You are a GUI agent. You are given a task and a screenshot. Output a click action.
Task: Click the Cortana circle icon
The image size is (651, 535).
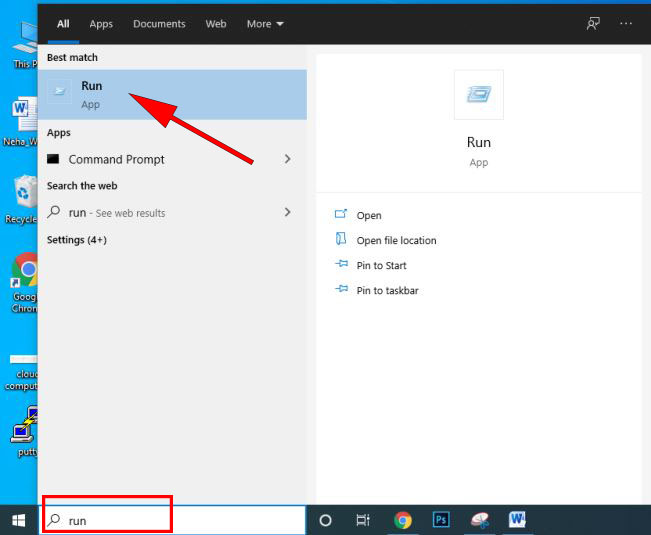tap(325, 520)
